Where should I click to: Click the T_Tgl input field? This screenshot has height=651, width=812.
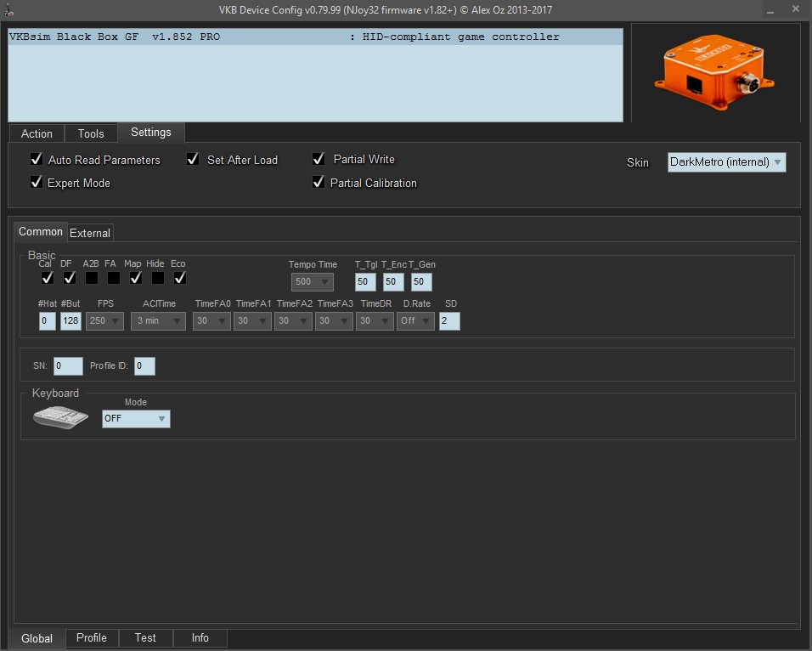(x=365, y=282)
